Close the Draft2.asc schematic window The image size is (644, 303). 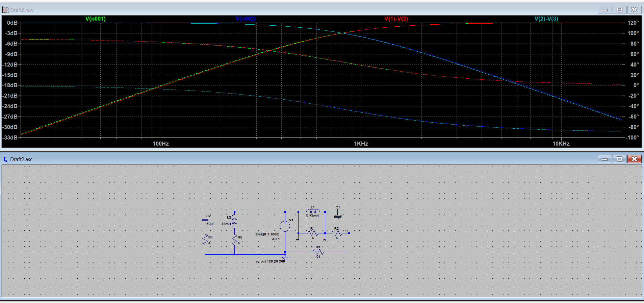click(634, 159)
